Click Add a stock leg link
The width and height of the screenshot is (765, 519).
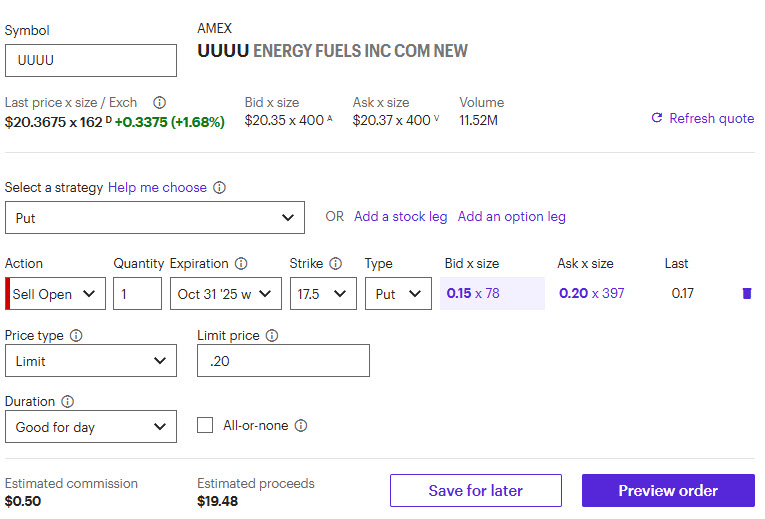(400, 216)
